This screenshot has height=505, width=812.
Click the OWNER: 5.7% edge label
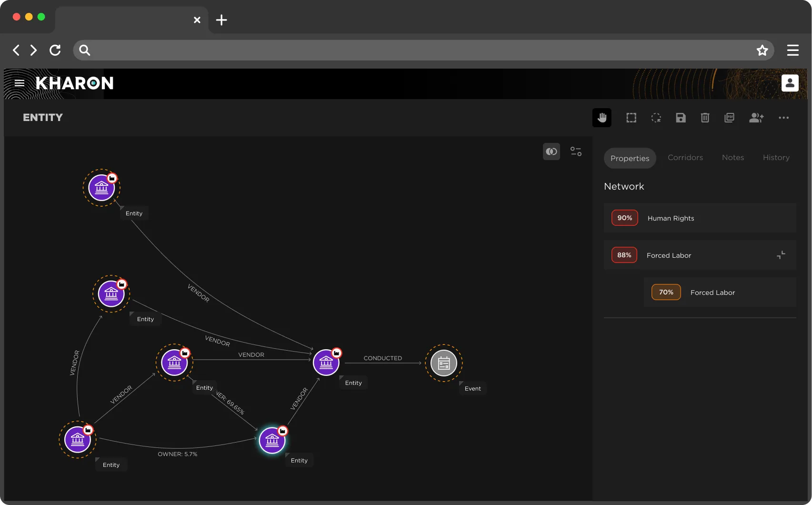[x=178, y=454]
